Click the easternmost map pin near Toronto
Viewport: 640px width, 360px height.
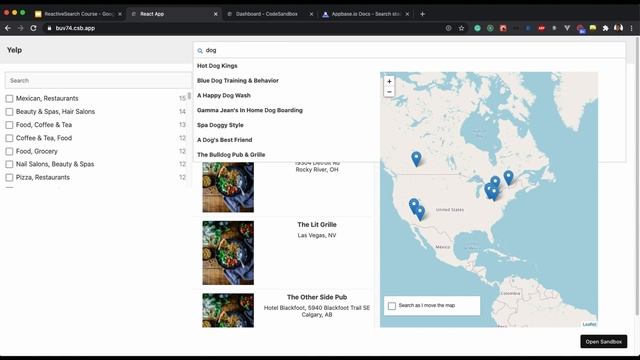[508, 178]
